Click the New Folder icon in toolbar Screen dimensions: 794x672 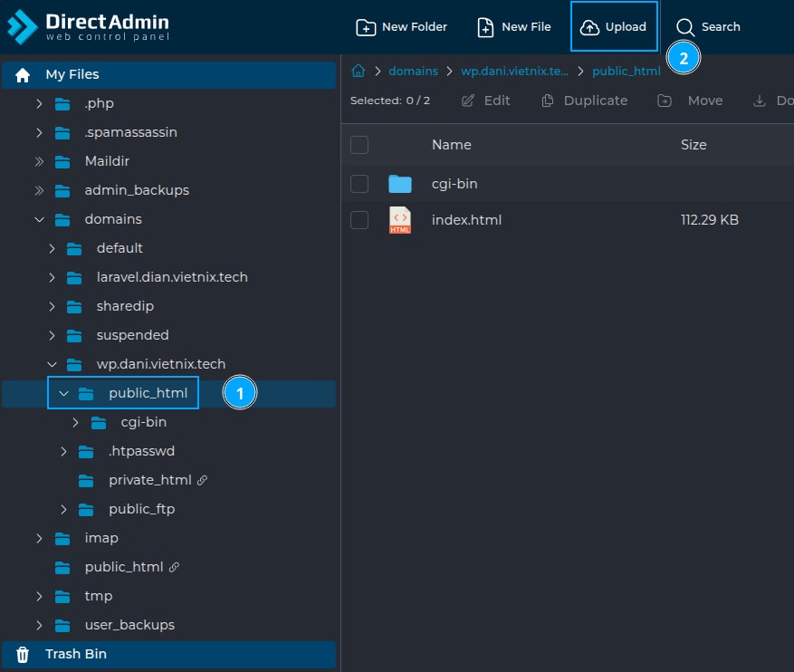point(366,27)
